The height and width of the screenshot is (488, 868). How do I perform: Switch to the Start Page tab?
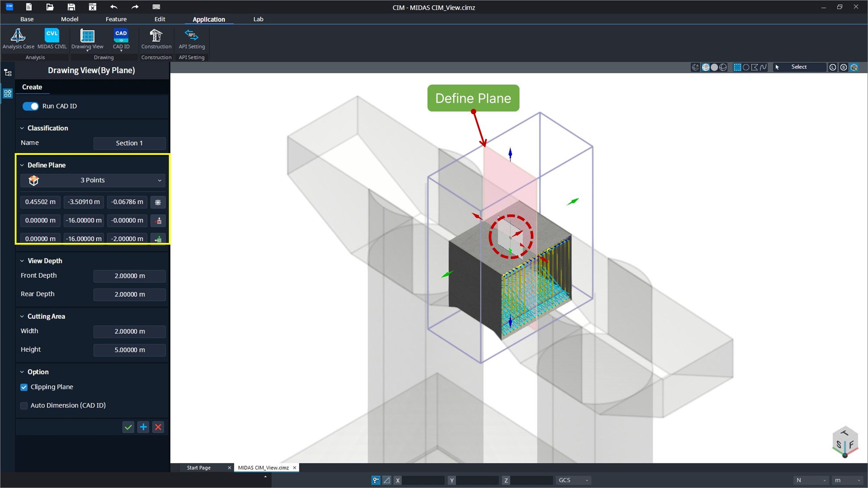[x=199, y=468]
